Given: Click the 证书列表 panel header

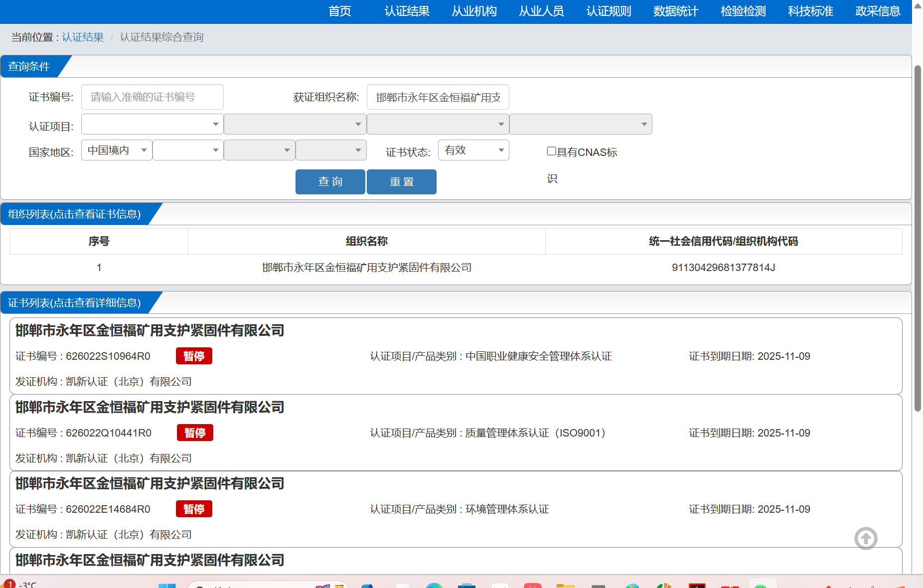Looking at the screenshot, I should coord(75,302).
